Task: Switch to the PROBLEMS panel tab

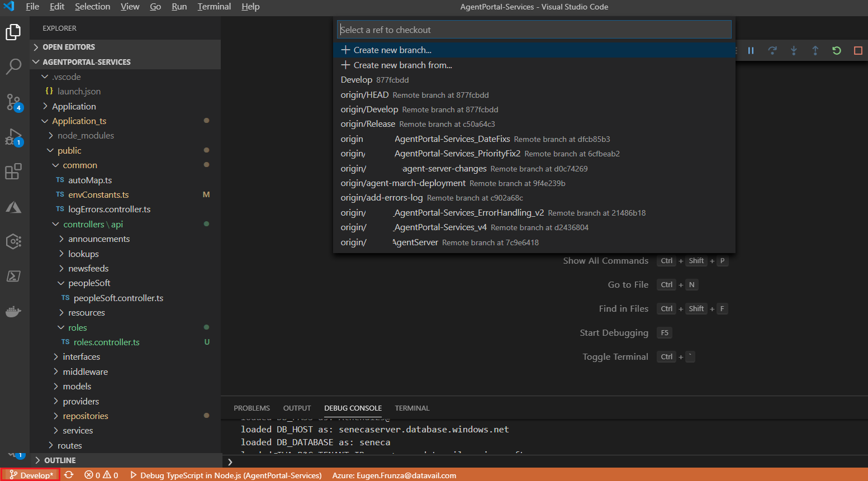Action: [x=252, y=408]
